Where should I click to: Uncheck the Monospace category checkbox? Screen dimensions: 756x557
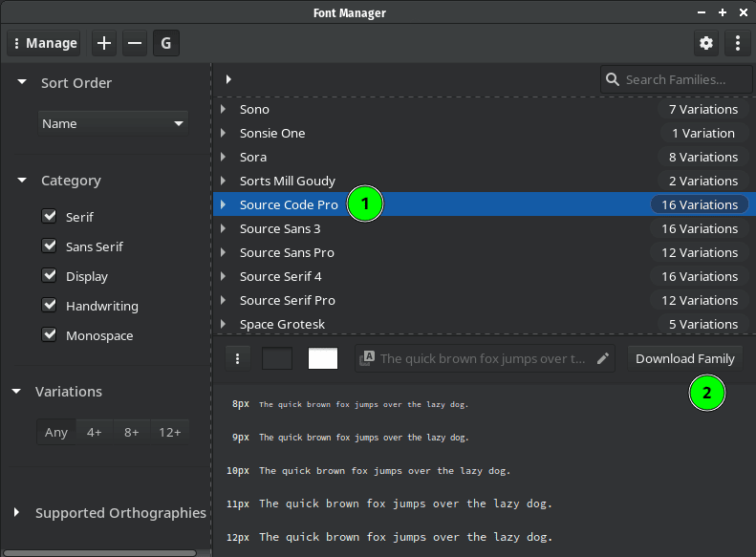coord(49,335)
